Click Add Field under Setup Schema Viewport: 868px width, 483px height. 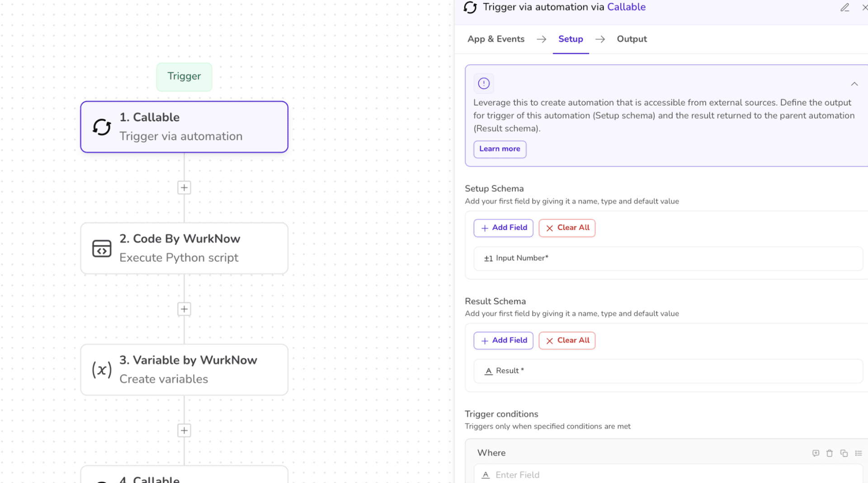[504, 228]
